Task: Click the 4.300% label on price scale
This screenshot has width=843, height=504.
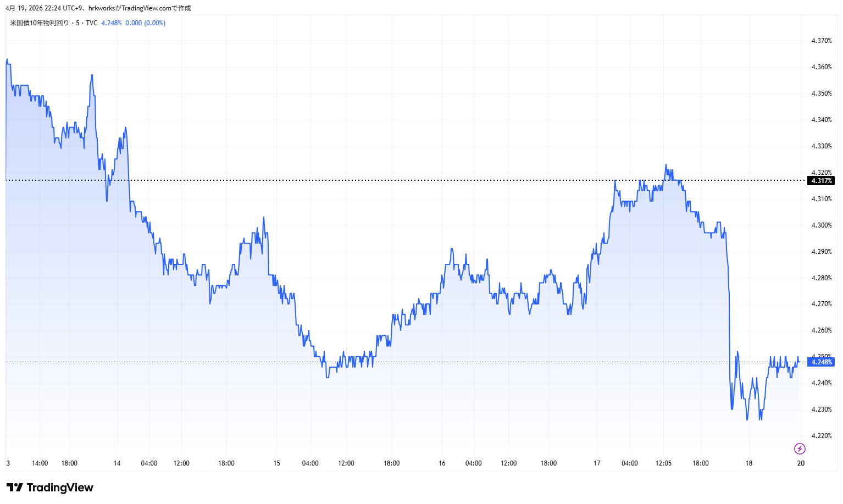Action: (821, 225)
